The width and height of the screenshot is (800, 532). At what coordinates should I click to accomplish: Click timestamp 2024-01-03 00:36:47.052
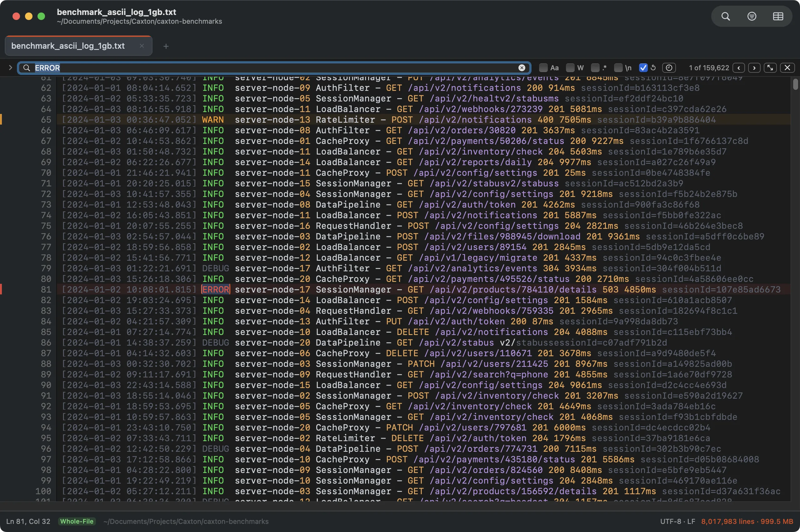(129, 120)
